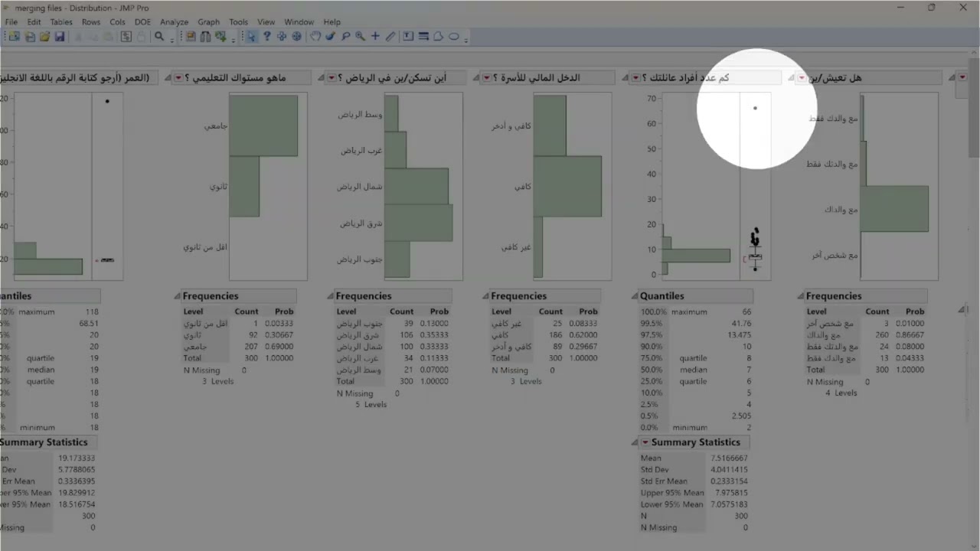
Task: Select the Oval shape tool
Action: (x=453, y=36)
